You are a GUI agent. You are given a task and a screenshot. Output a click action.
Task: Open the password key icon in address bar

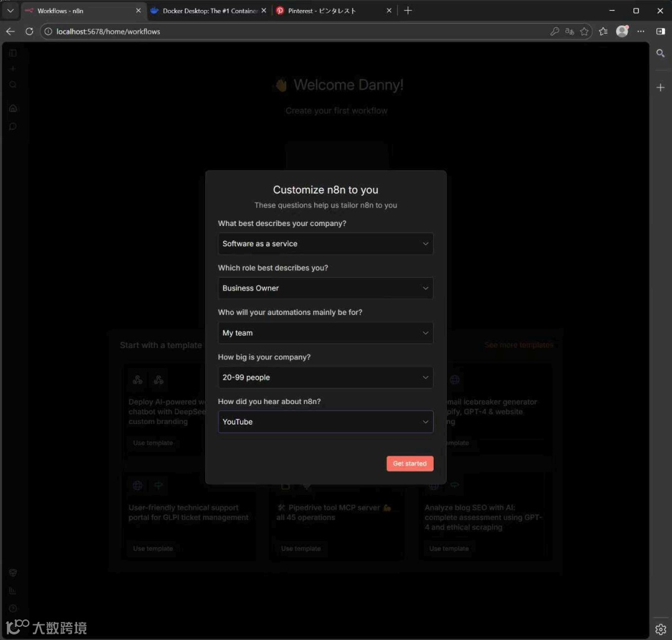(554, 31)
